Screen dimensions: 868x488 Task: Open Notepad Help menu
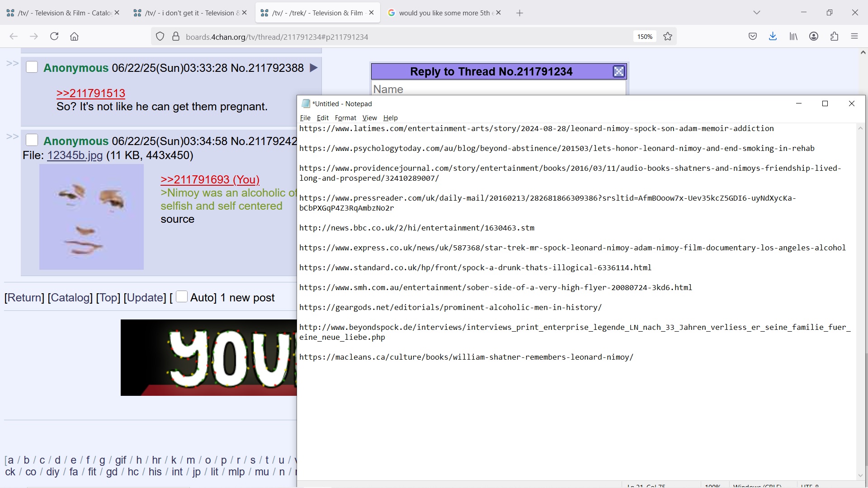point(391,118)
